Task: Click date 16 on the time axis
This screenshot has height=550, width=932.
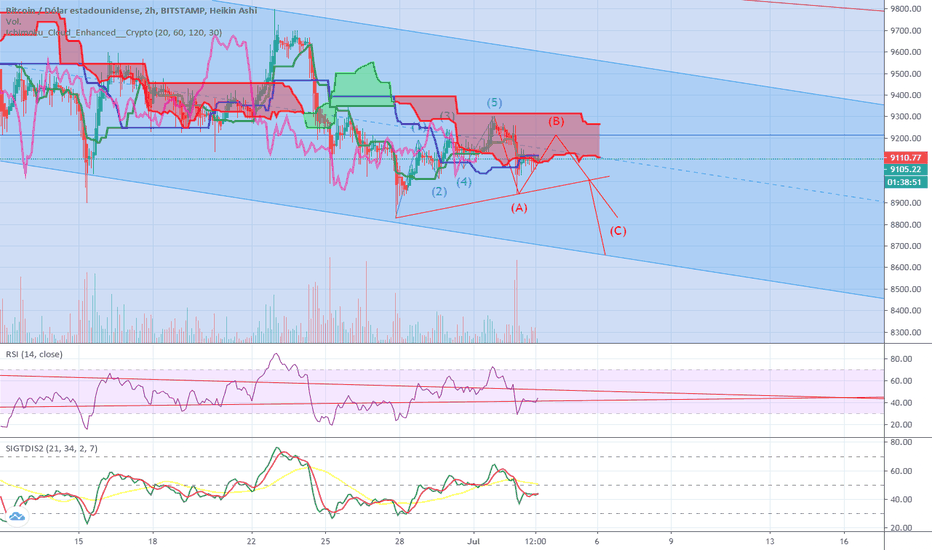Action: pyautogui.click(x=844, y=541)
